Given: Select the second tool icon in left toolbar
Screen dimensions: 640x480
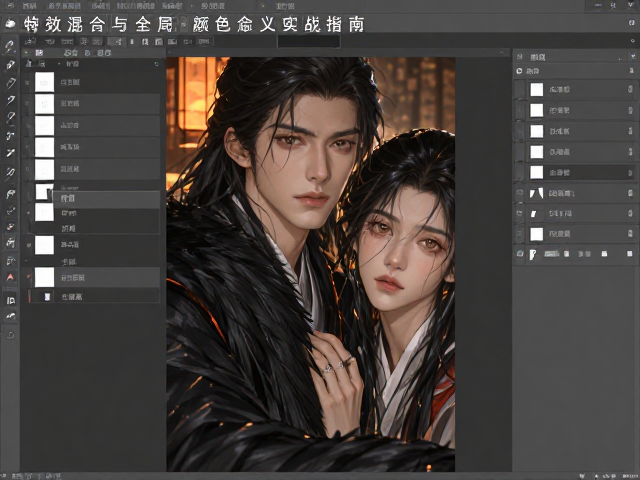Looking at the screenshot, I should click(10, 65).
